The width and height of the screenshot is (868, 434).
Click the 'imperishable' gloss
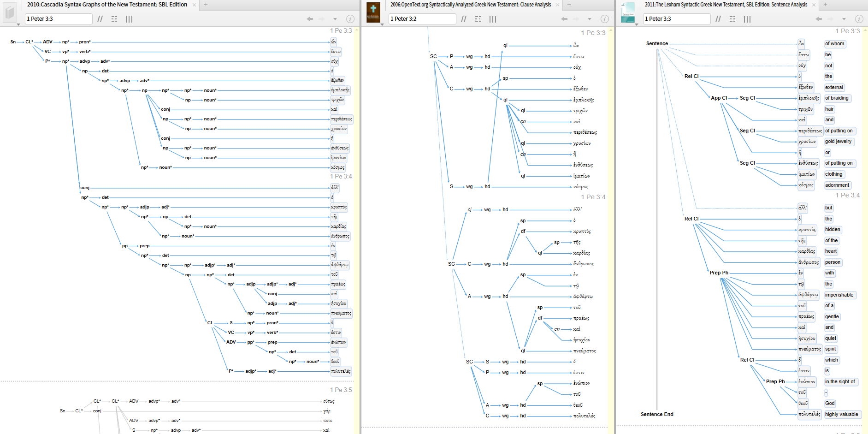click(x=839, y=295)
